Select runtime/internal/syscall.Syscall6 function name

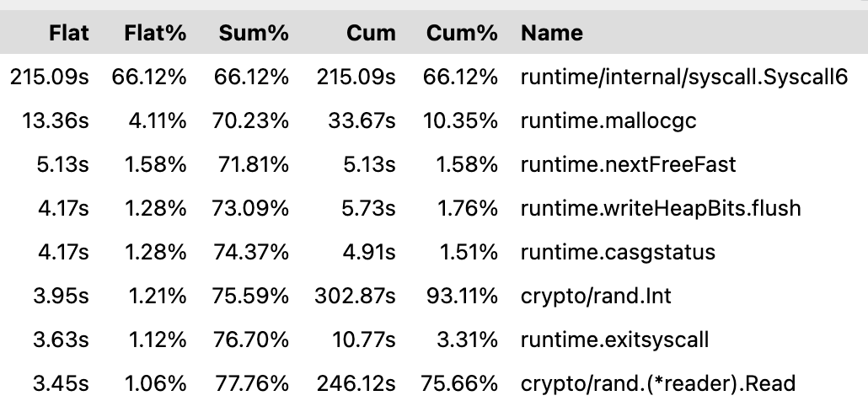pos(684,77)
